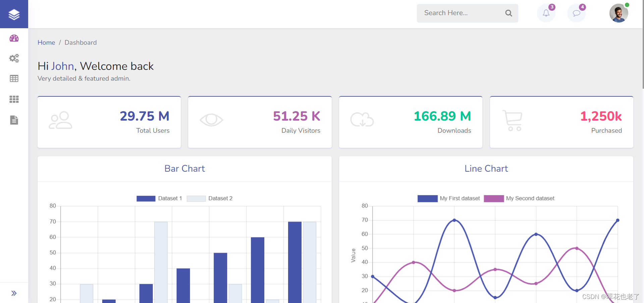Open the table sidebar icon

coord(14,79)
